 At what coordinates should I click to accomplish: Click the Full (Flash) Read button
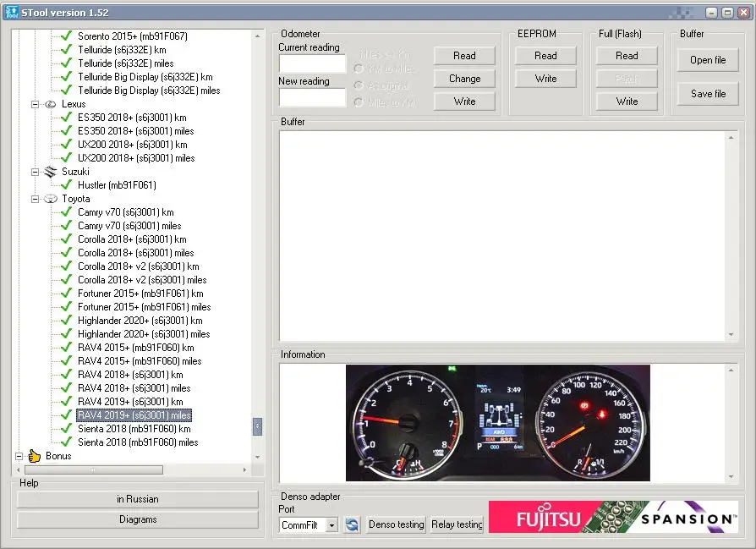click(x=627, y=56)
